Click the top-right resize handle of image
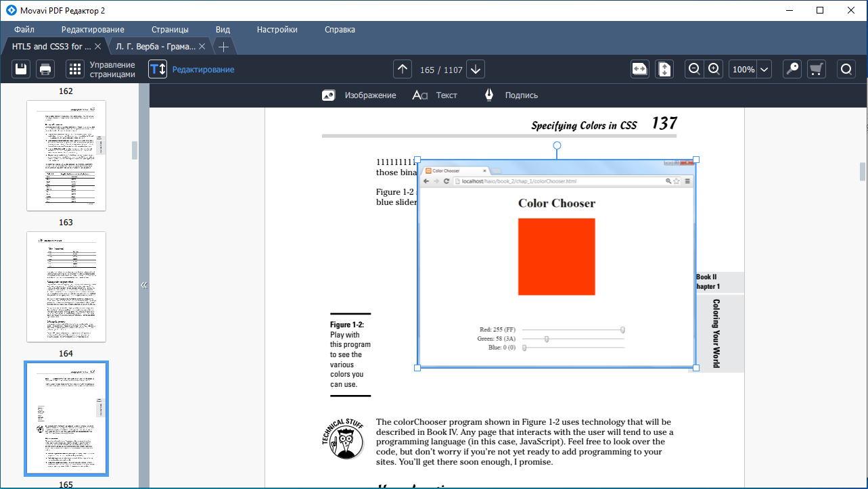Screen dimensions: 868x489 [696, 160]
